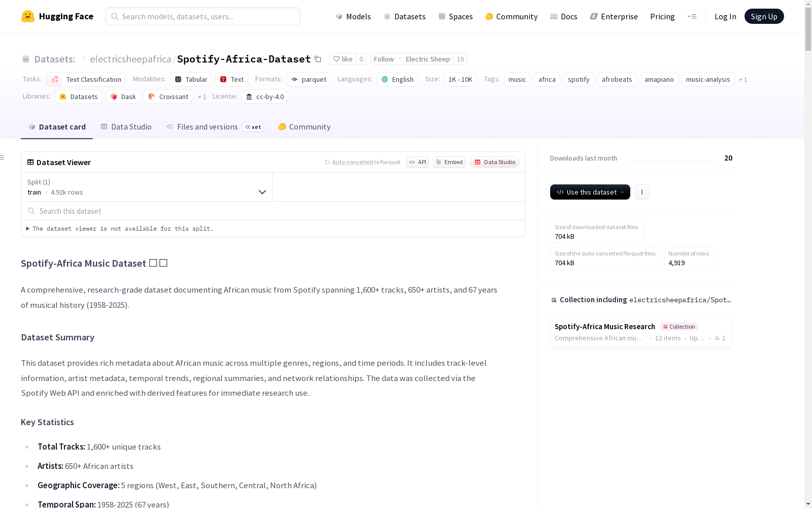The image size is (812, 508).
Task: Select the Croissant library tag
Action: point(168,97)
